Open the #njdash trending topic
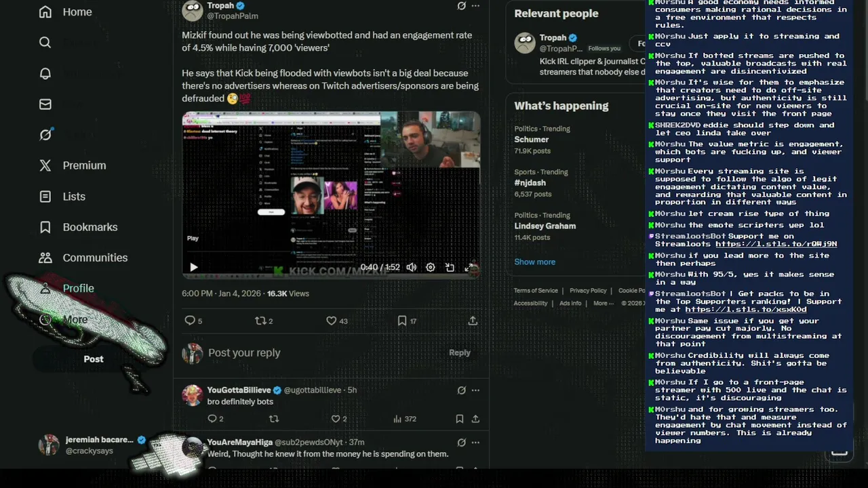This screenshot has height=488, width=868. click(x=530, y=183)
